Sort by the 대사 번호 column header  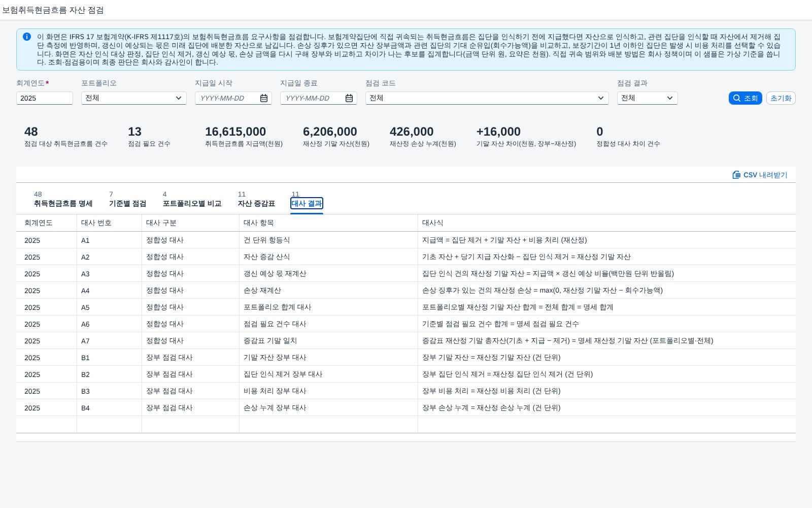(110, 223)
